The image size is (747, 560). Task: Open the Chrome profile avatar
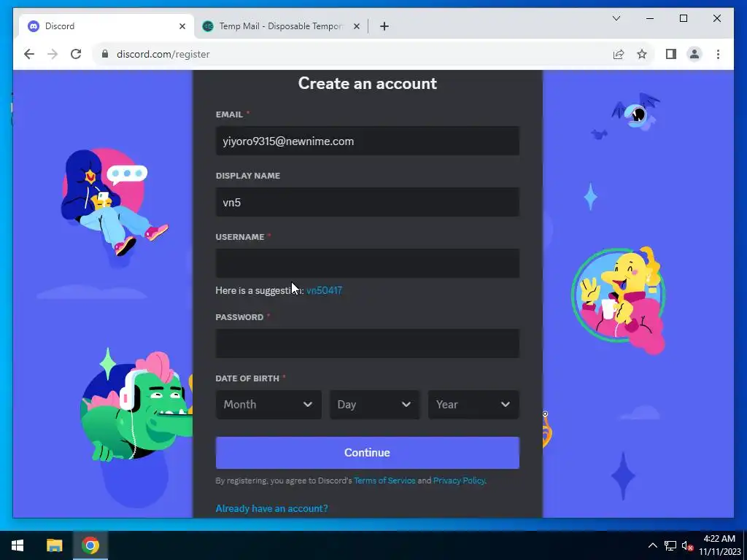694,54
